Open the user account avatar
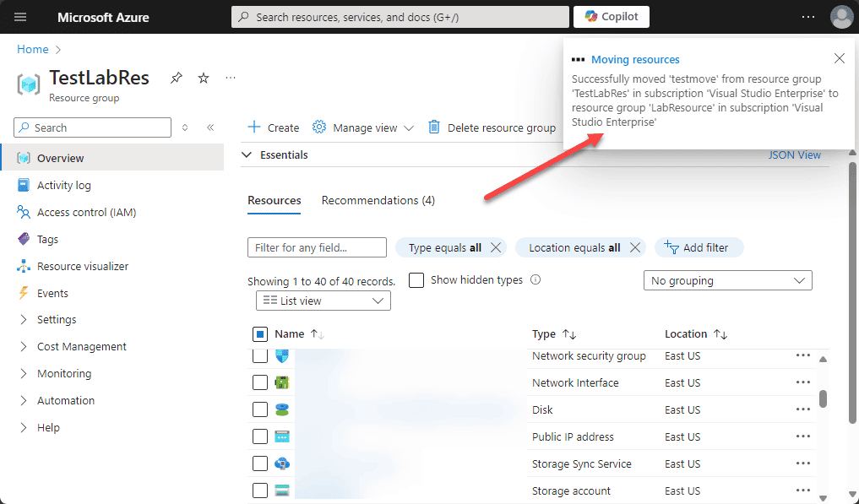Screen dimensions: 859x504 coord(841,17)
